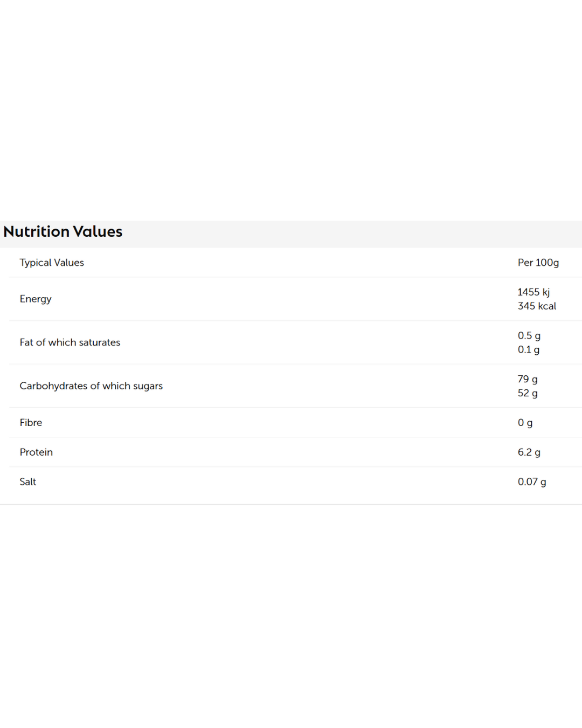The image size is (582, 728).
Task: Select Carbohydrates of which sugars label
Action: pyautogui.click(x=91, y=386)
